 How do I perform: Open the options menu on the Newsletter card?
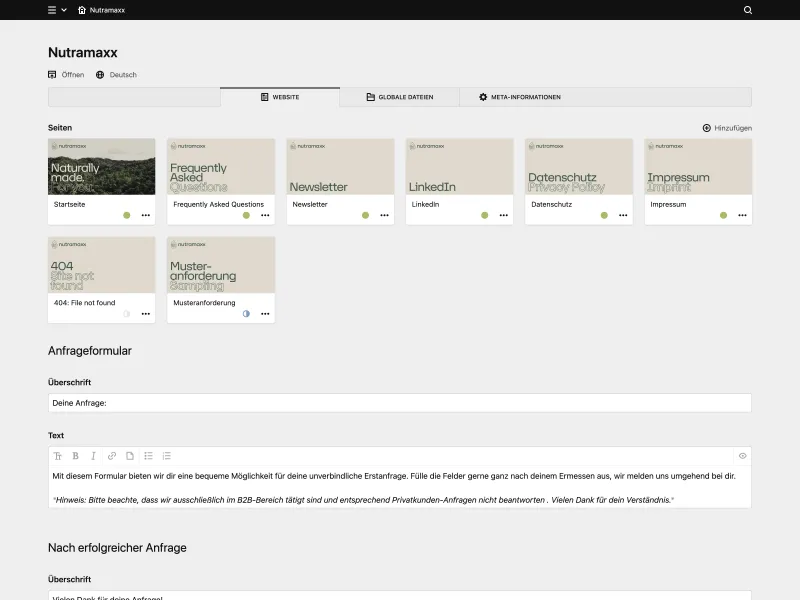tap(384, 214)
